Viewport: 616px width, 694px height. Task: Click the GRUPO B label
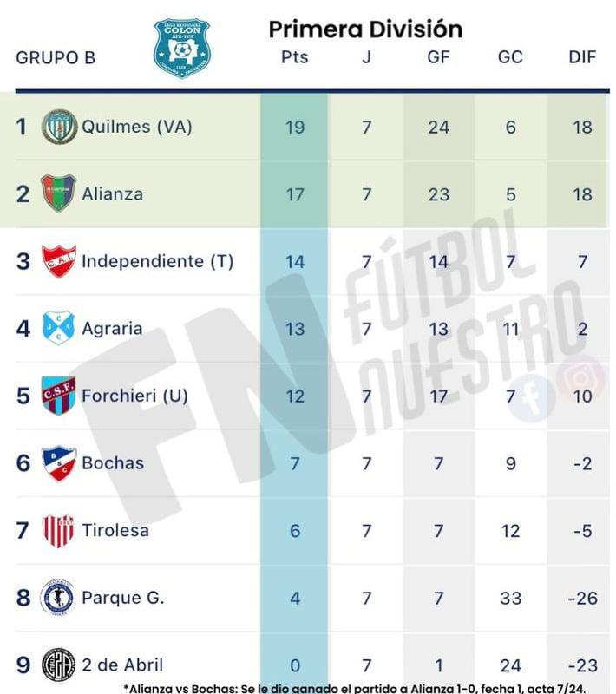[x=56, y=58]
